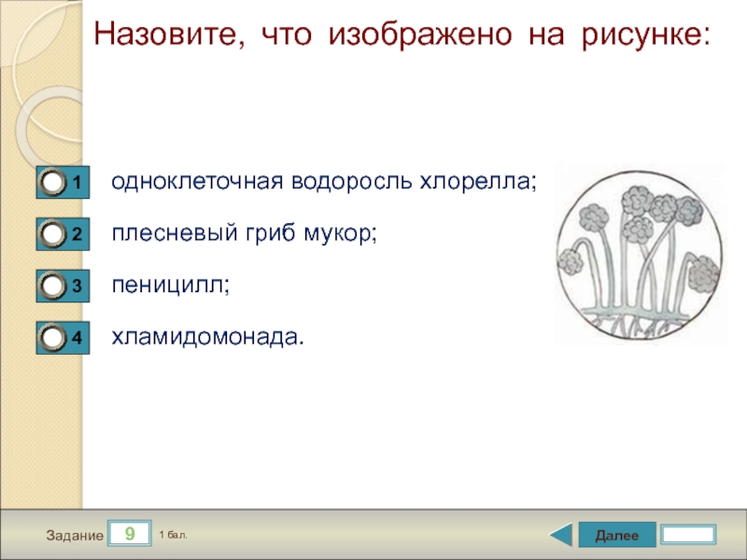Pick radio button number 3

pos(52,286)
